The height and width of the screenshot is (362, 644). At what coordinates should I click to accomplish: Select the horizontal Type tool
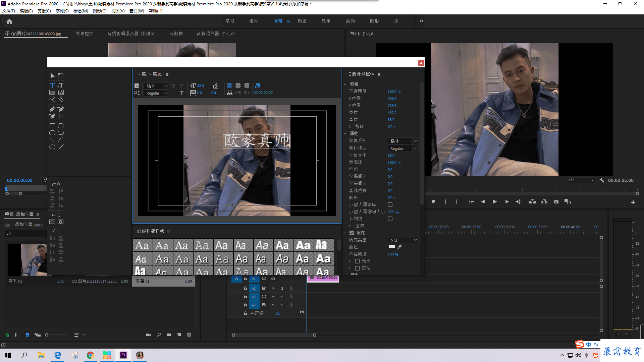pos(52,85)
